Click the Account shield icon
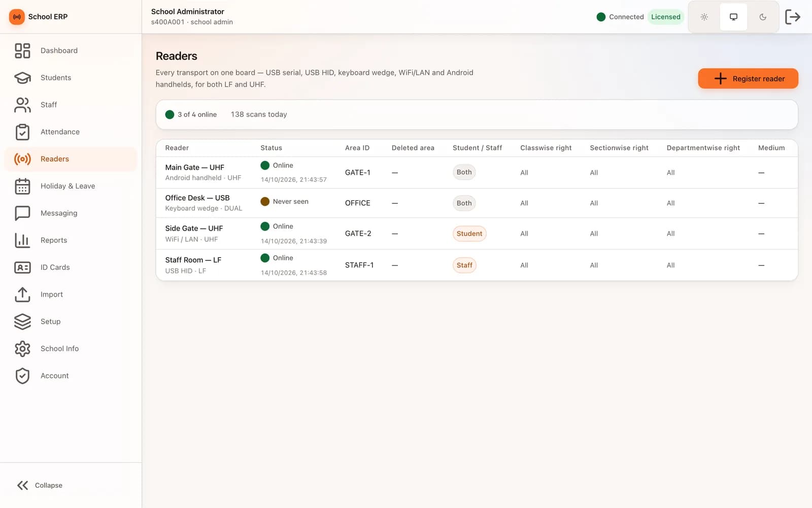This screenshot has width=812, height=508. coord(22,376)
